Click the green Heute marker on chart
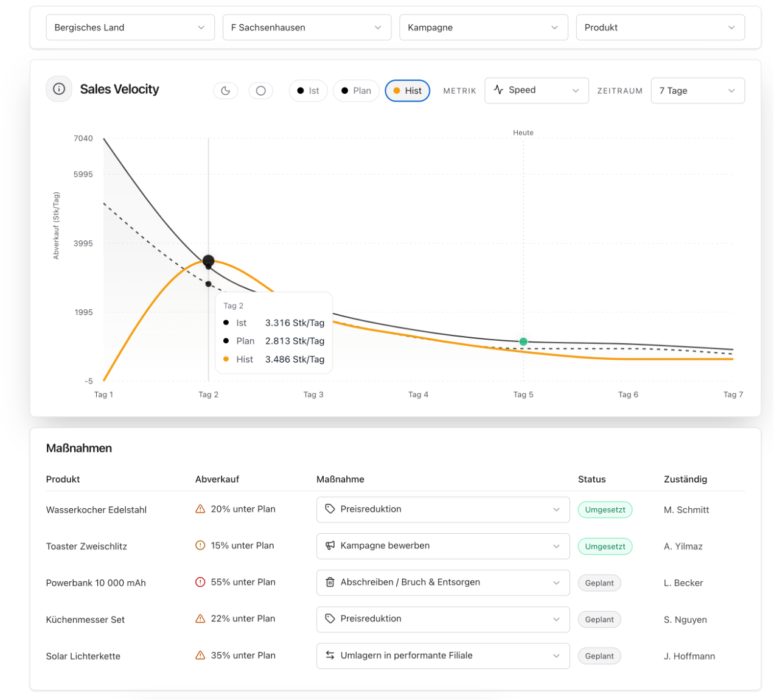Screen dimensions: 774x700 [x=523, y=341]
